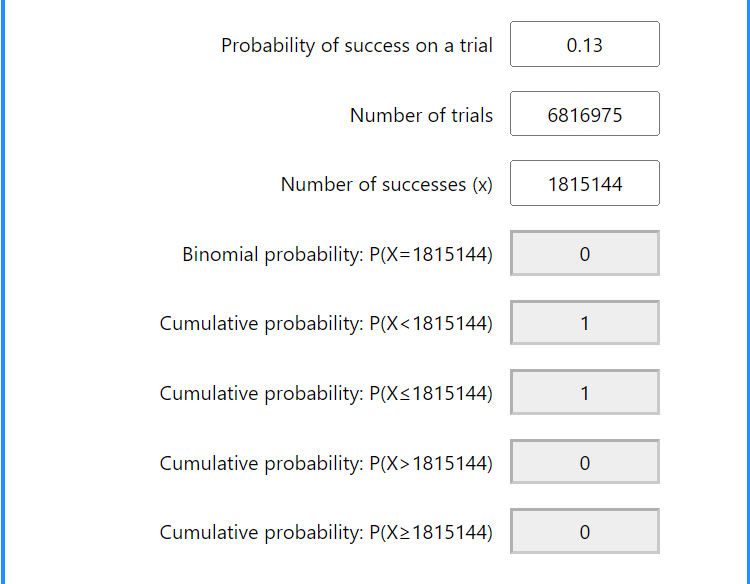750x584 pixels.
Task: Click the "Probability of success on a trial" label
Action: [x=356, y=45]
